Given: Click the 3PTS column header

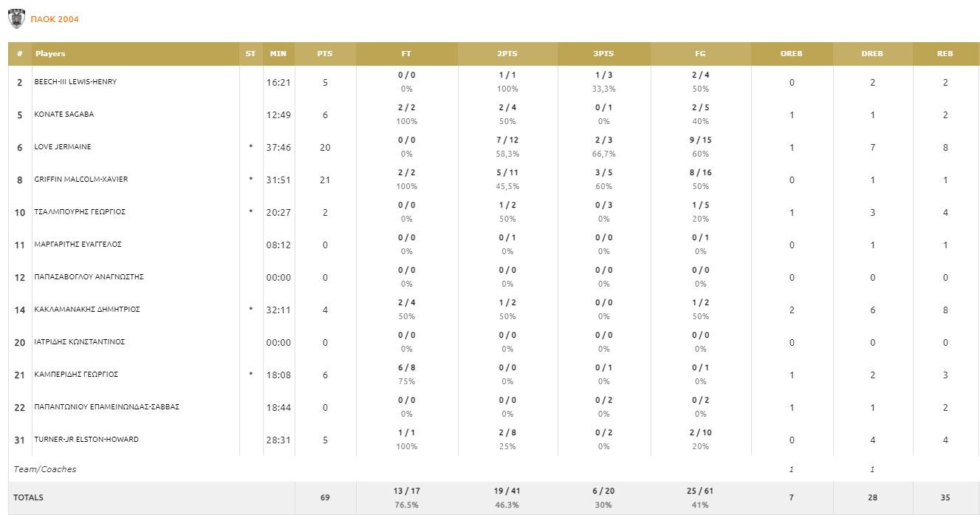Looking at the screenshot, I should [x=603, y=54].
